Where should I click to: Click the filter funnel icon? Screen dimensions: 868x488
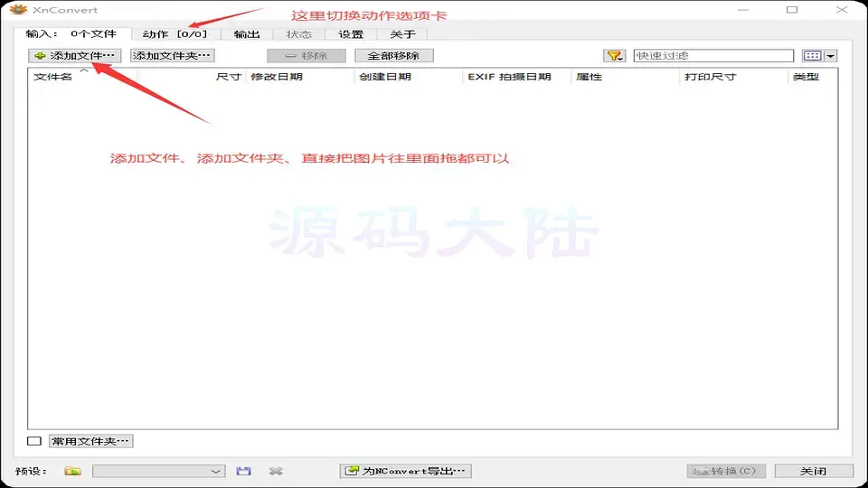click(615, 55)
